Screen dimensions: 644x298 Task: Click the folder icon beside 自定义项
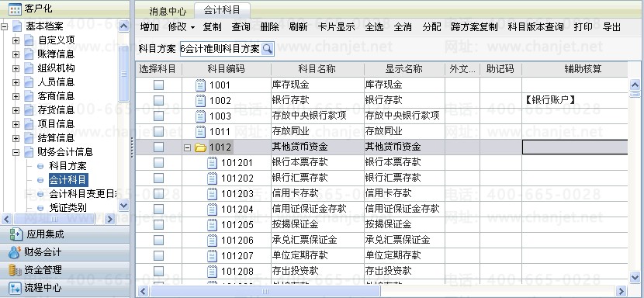click(x=29, y=40)
